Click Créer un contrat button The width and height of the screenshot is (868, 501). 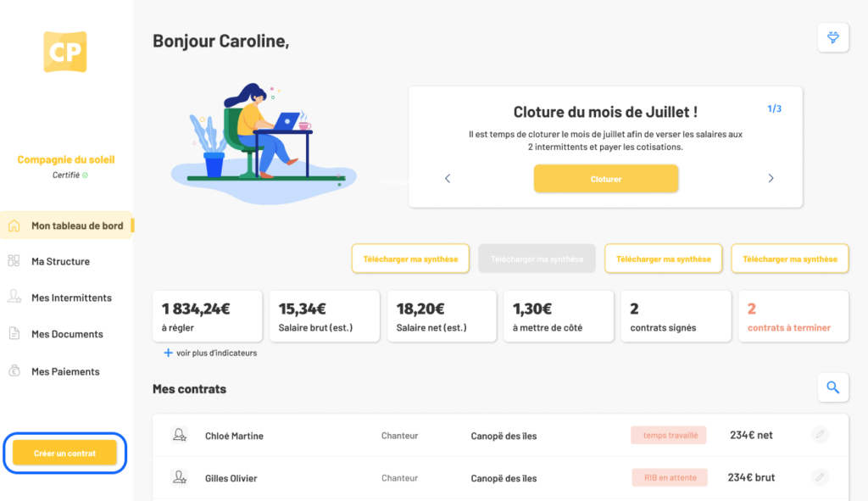click(64, 453)
